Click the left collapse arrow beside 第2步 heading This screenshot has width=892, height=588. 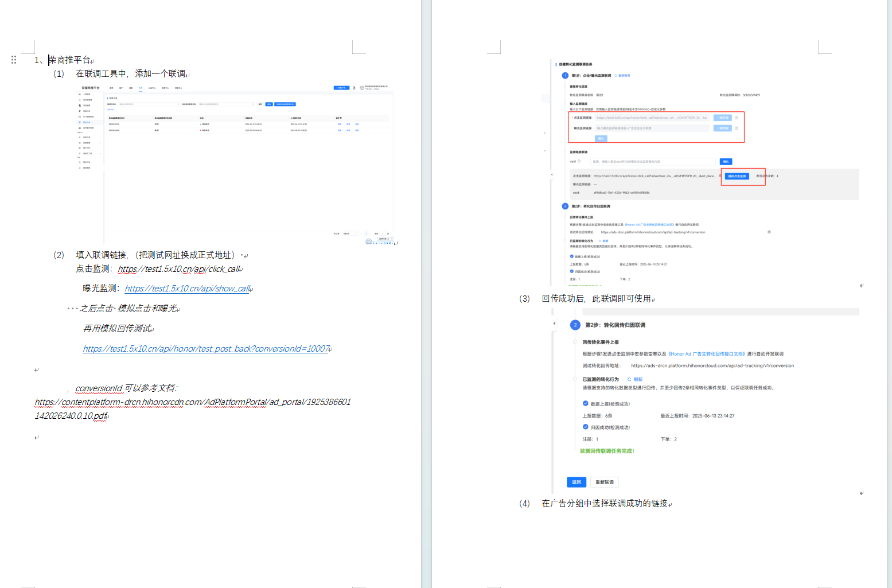(554, 324)
